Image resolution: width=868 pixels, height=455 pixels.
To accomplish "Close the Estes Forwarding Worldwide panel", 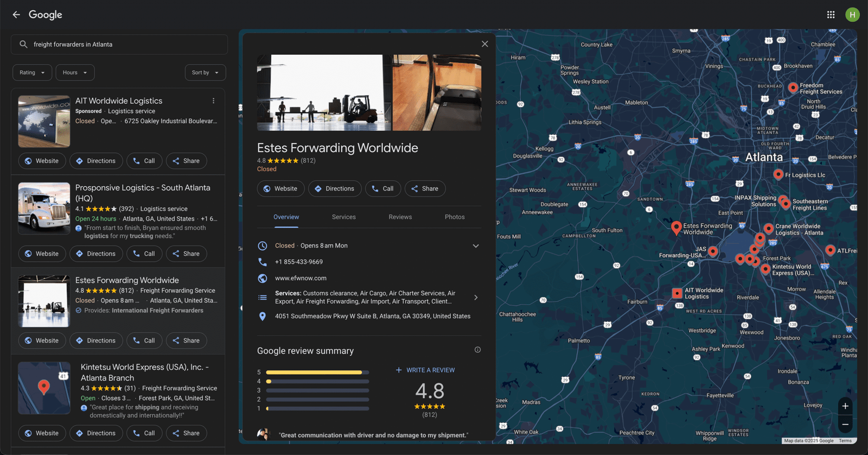I will tap(485, 44).
